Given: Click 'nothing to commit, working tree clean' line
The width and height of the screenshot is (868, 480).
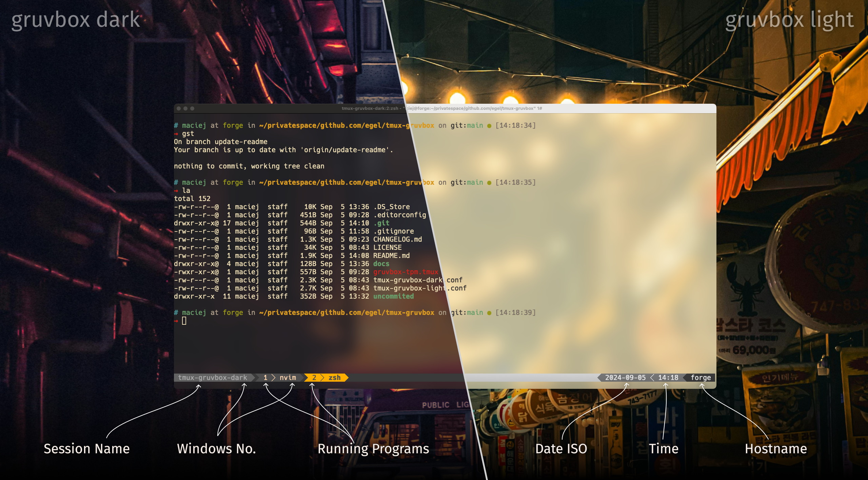Looking at the screenshot, I should pyautogui.click(x=249, y=166).
